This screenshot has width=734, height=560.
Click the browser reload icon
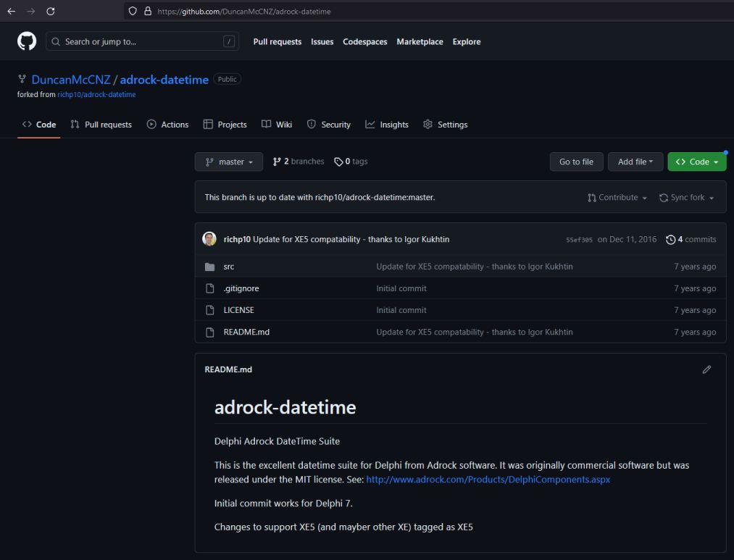pos(50,11)
